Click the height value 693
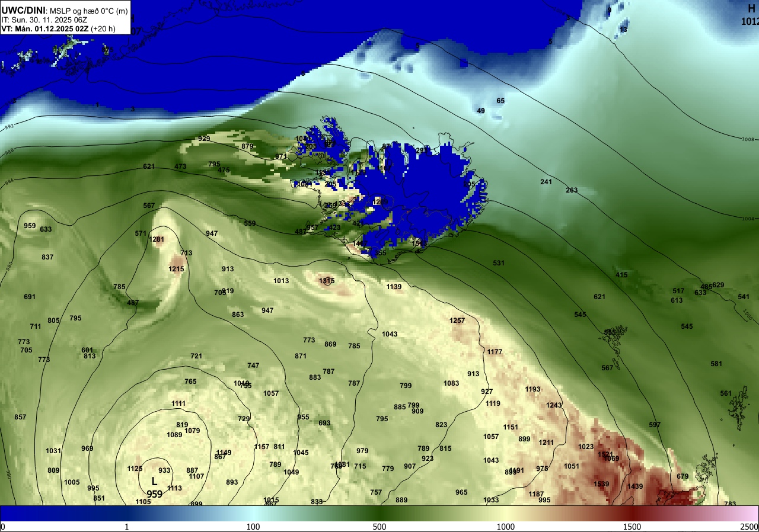The width and height of the screenshot is (759, 532). coord(324,423)
